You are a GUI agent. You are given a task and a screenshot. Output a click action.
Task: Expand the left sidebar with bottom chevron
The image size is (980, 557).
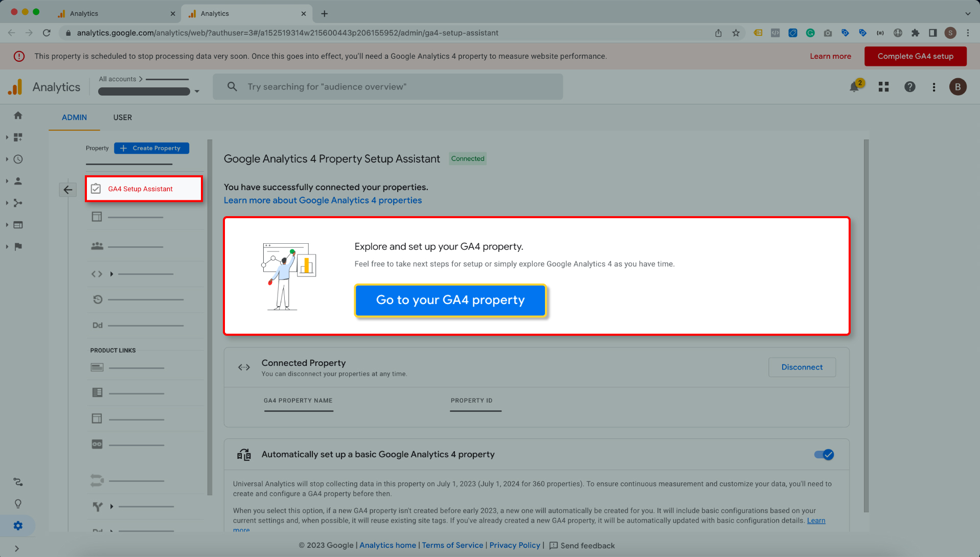click(17, 548)
